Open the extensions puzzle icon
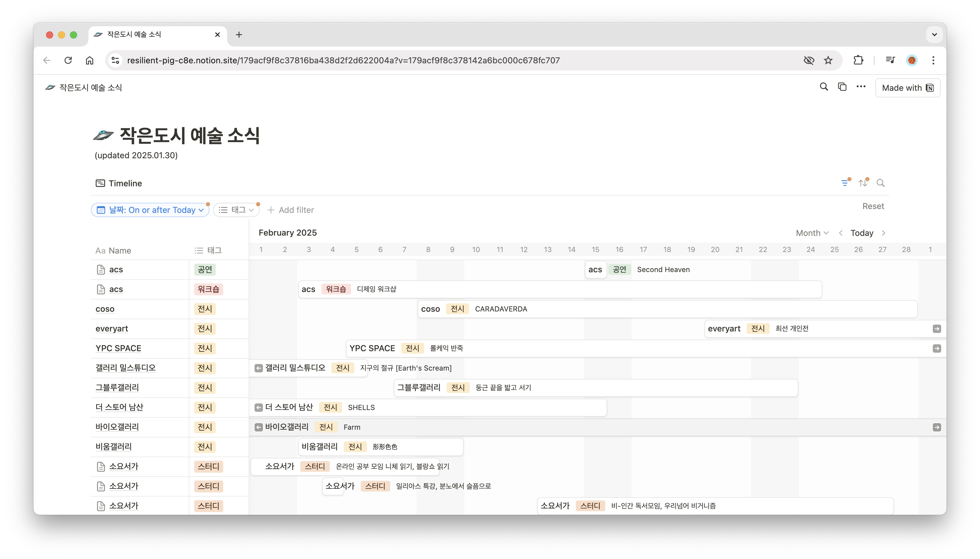The image size is (980, 559). pyautogui.click(x=858, y=60)
